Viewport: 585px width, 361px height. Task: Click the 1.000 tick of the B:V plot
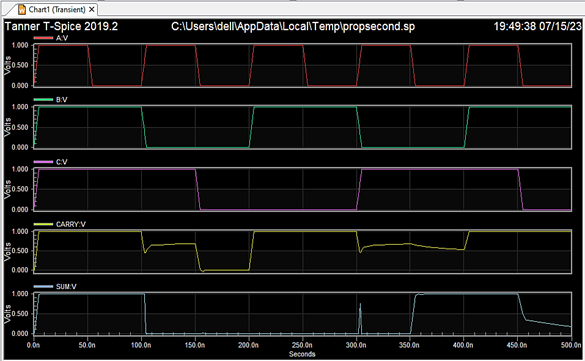(20, 107)
